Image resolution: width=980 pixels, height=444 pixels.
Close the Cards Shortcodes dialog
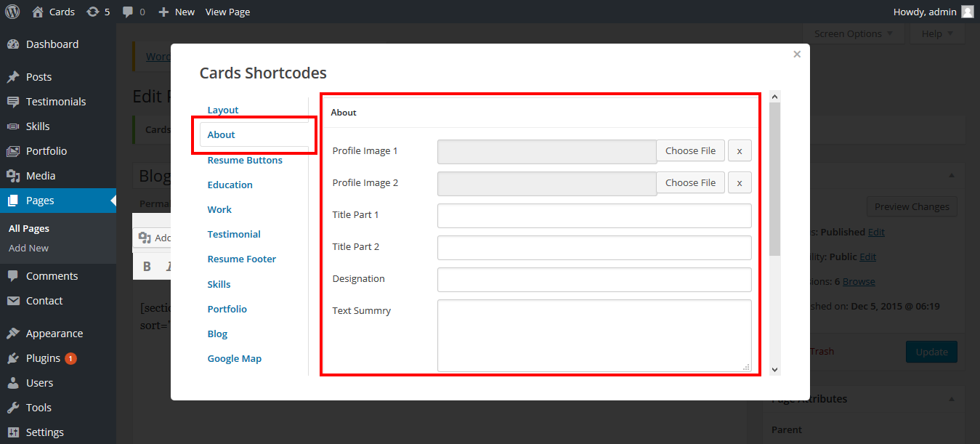pyautogui.click(x=797, y=54)
